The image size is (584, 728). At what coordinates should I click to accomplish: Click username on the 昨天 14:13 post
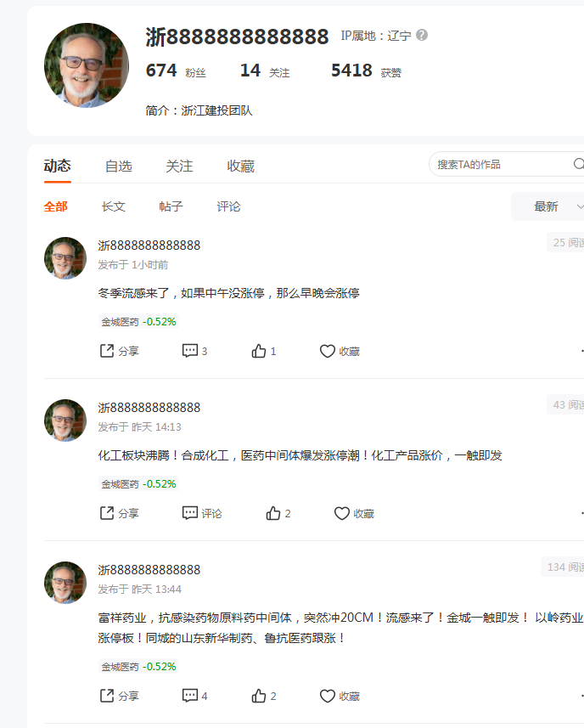(x=149, y=407)
